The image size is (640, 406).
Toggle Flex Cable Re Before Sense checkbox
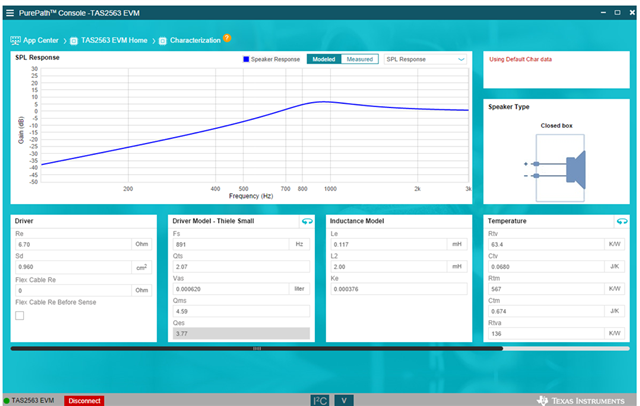pos(20,315)
